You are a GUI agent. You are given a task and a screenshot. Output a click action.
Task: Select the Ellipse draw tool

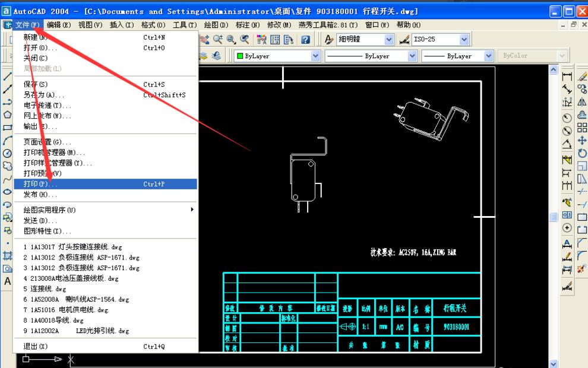coord(7,192)
